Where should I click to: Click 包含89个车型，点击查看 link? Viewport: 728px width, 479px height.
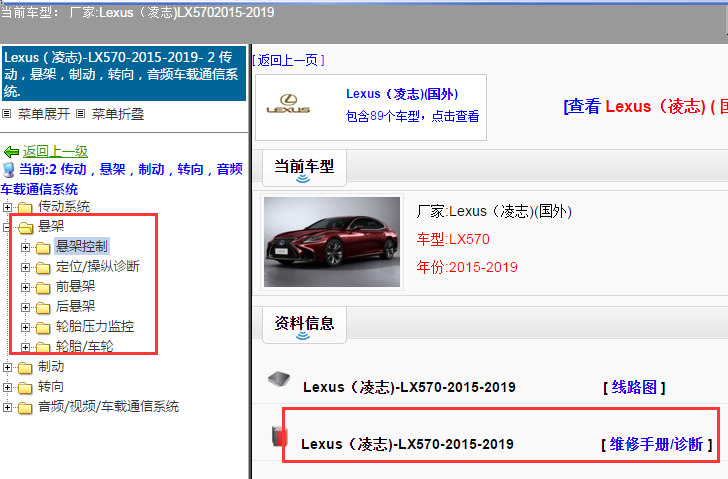point(412,116)
